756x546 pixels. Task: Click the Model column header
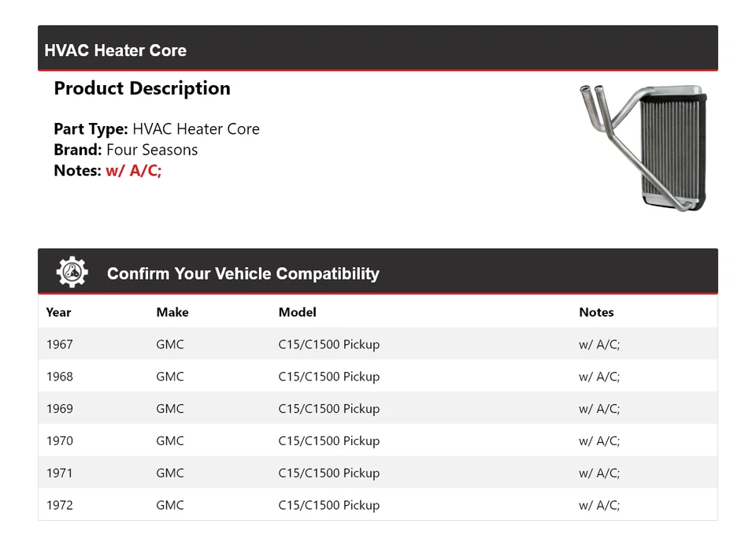pyautogui.click(x=297, y=312)
